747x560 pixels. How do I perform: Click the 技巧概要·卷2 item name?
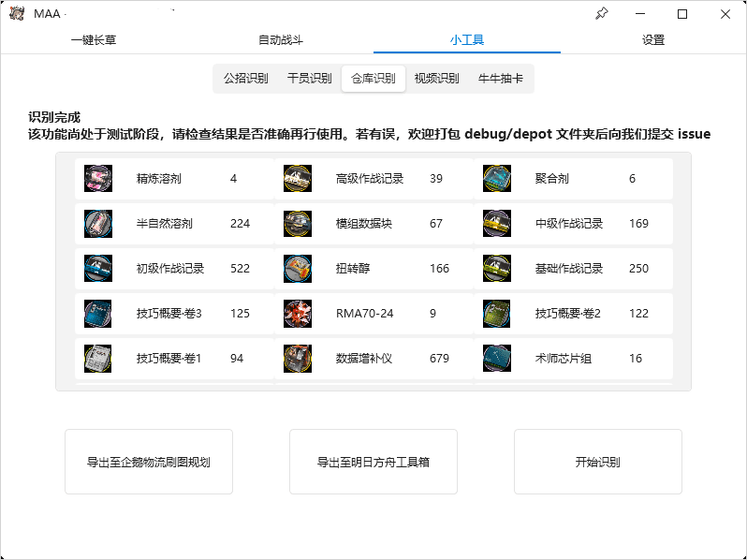[568, 314]
